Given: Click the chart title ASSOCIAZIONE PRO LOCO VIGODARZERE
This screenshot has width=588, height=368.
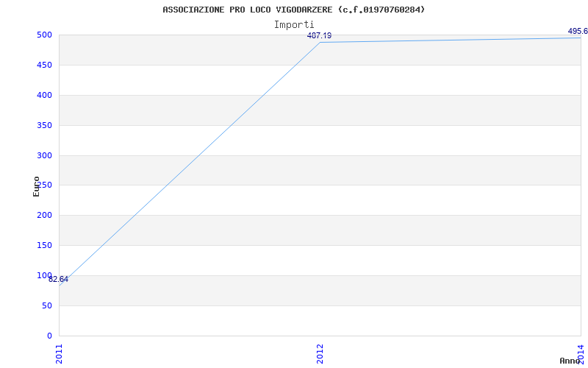Looking at the screenshot, I should point(293,10).
